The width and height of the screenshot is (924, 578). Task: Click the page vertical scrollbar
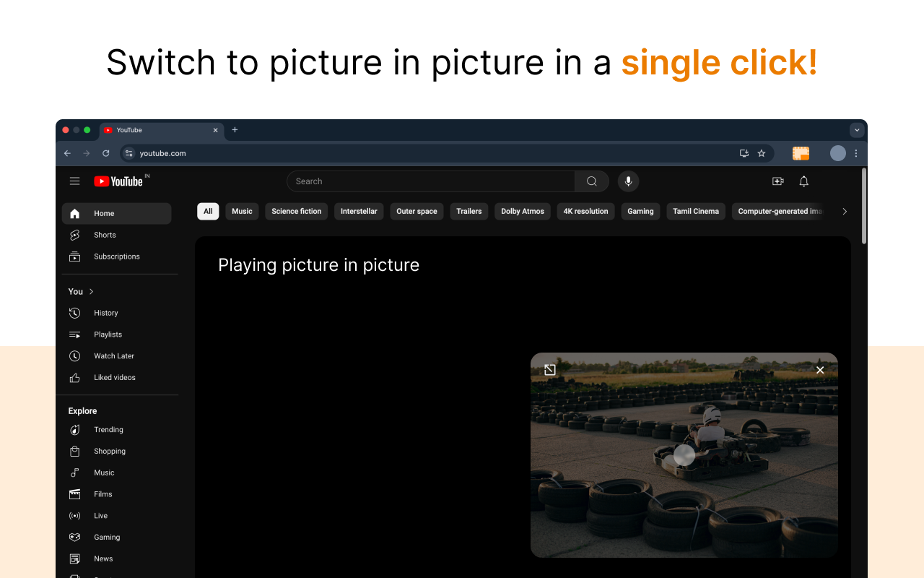pos(863,207)
